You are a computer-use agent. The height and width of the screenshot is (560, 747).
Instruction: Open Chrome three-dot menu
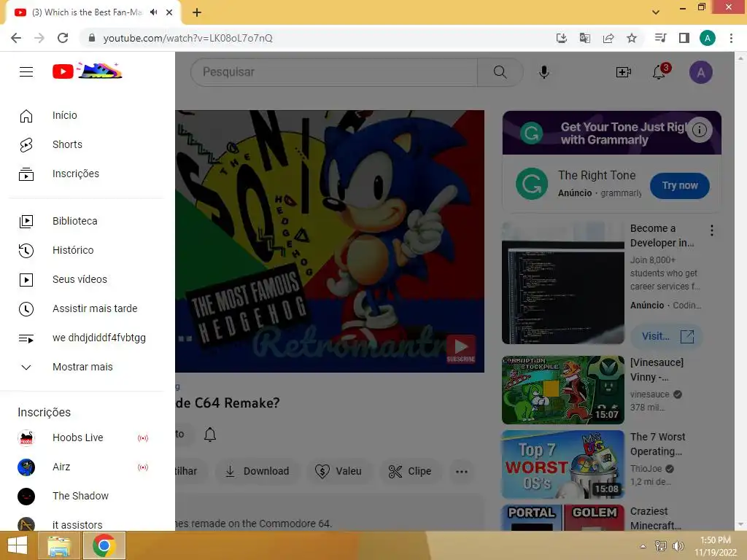[731, 38]
